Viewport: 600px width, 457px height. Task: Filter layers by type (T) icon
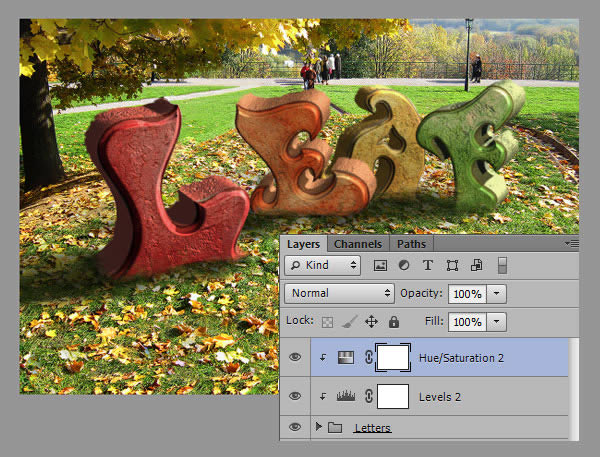pos(428,266)
